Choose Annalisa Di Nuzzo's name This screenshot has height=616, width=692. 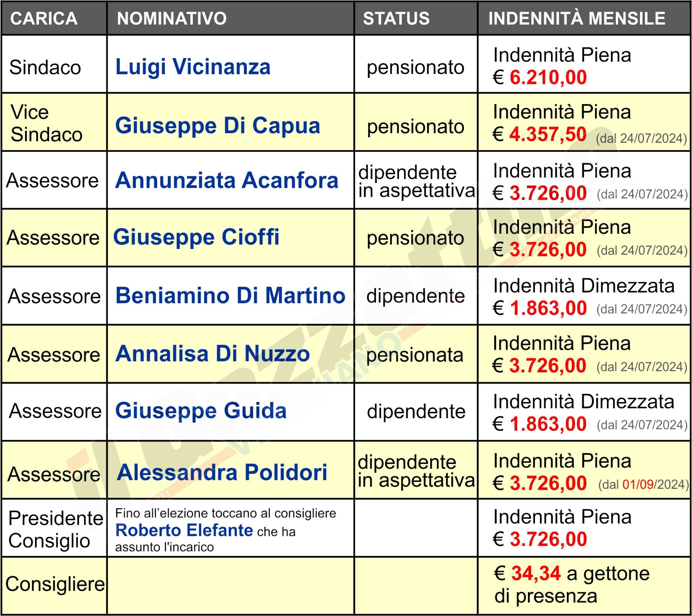(213, 354)
